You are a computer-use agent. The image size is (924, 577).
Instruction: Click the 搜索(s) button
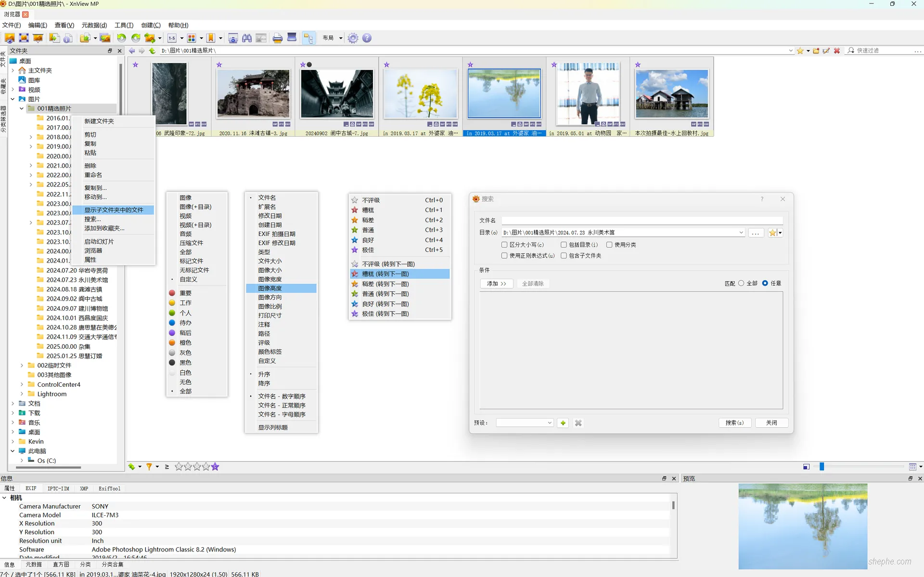point(735,423)
